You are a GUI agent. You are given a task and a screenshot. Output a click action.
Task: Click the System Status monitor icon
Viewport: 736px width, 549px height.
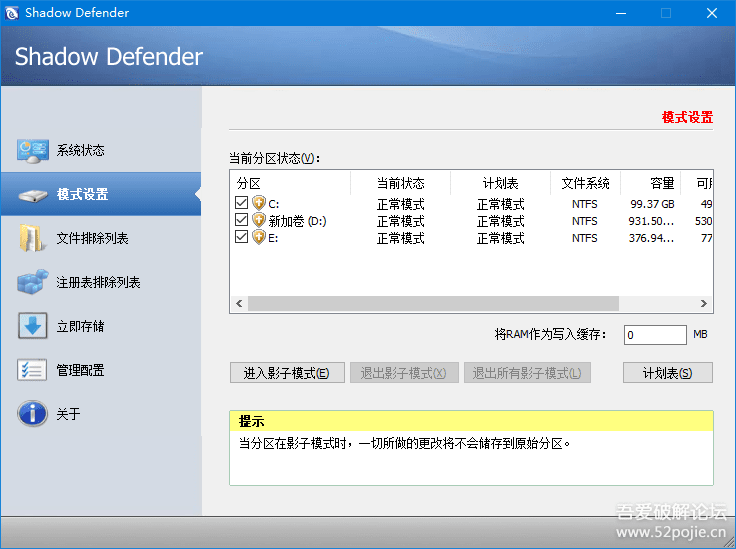[32, 151]
